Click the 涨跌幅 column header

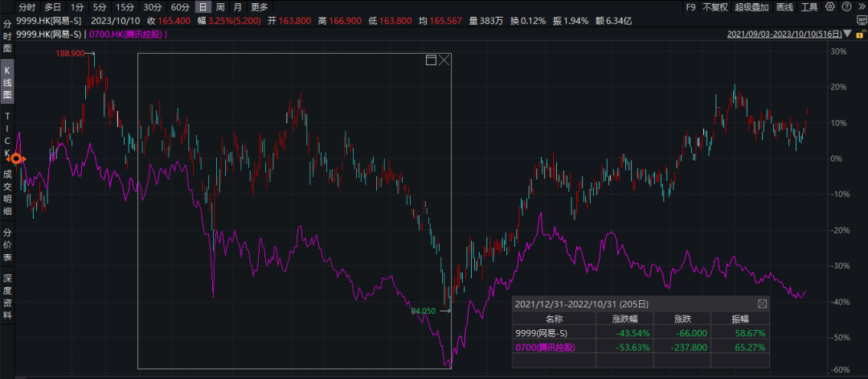624,319
